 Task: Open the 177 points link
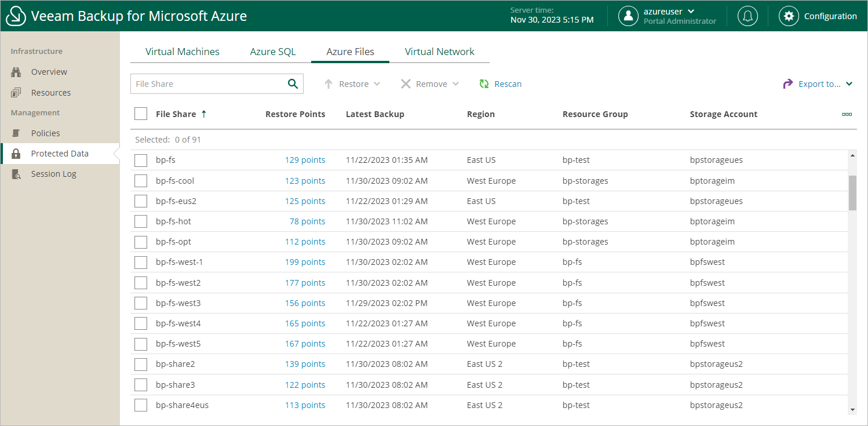[305, 283]
